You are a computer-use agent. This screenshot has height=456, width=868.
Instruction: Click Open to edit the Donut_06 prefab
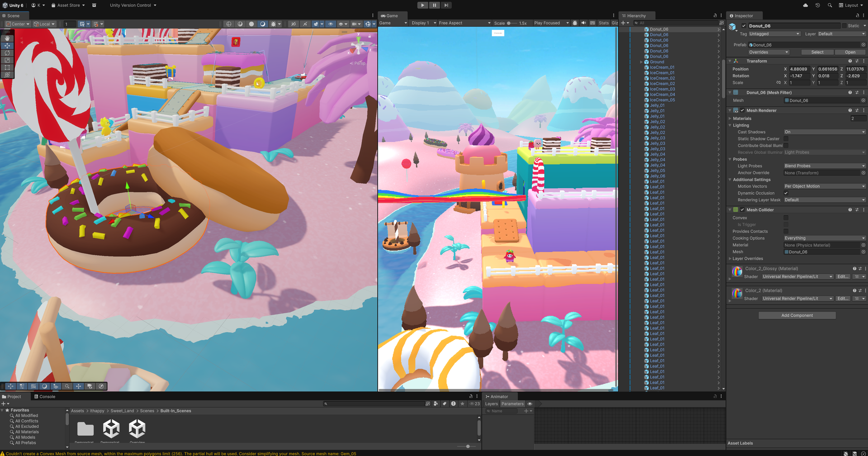(x=850, y=52)
